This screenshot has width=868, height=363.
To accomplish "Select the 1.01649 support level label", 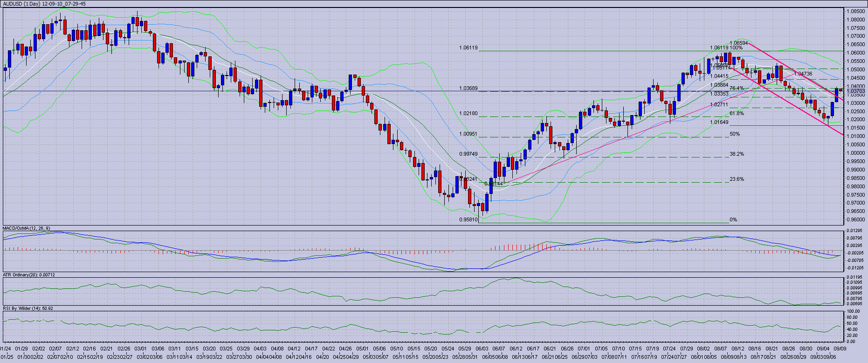I will pyautogui.click(x=719, y=122).
